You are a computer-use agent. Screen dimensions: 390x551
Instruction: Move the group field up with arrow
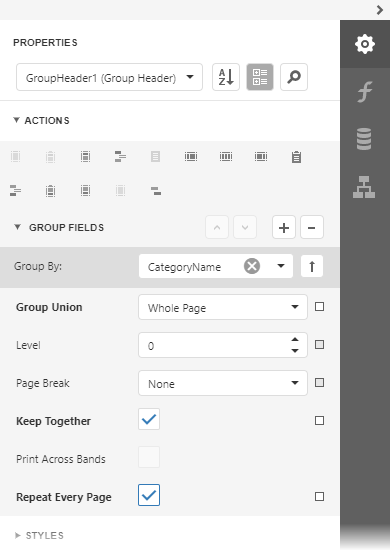click(217, 228)
